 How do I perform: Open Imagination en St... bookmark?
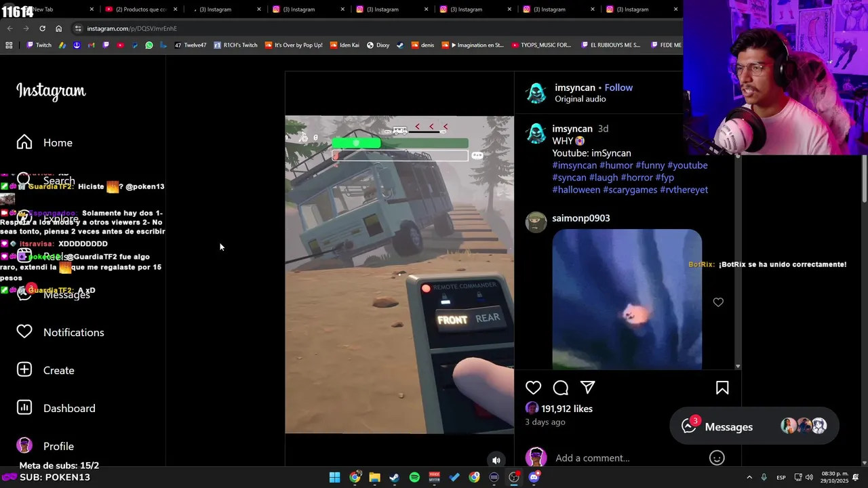click(x=473, y=45)
